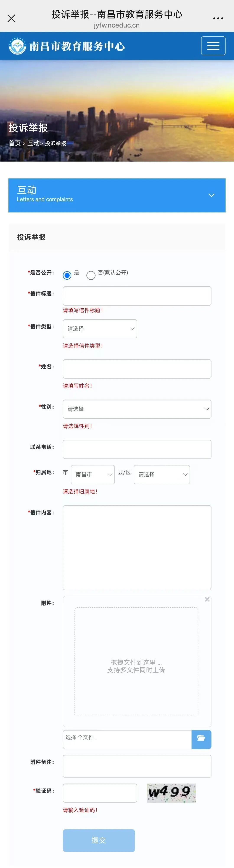Image resolution: width=234 pixels, height=868 pixels.
Task: Expand the 互动 section chevron
Action: [x=211, y=195]
